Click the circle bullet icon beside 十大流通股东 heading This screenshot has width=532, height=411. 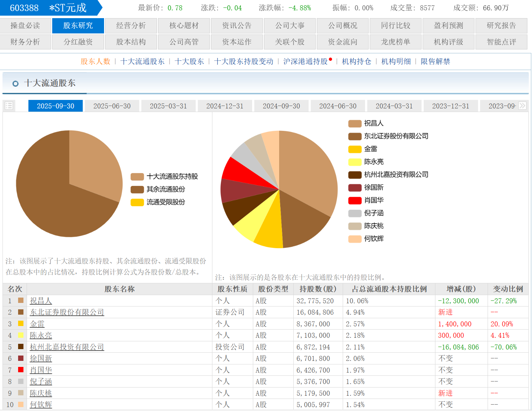point(15,84)
